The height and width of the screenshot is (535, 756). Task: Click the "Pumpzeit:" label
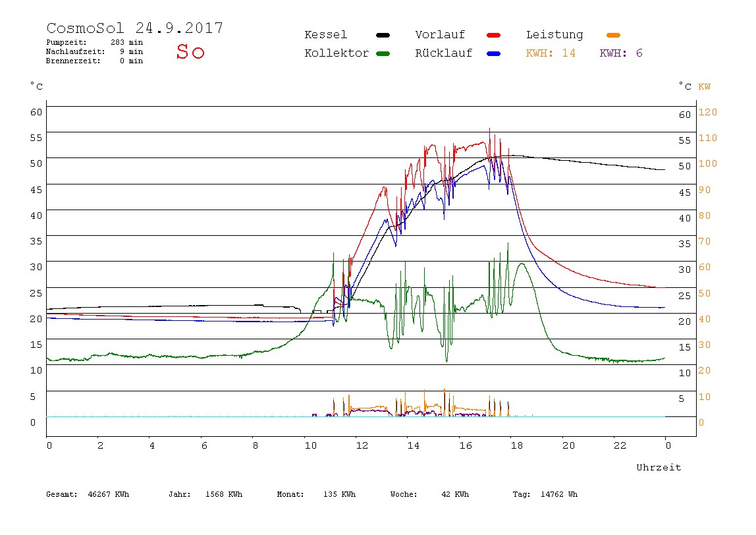click(67, 42)
